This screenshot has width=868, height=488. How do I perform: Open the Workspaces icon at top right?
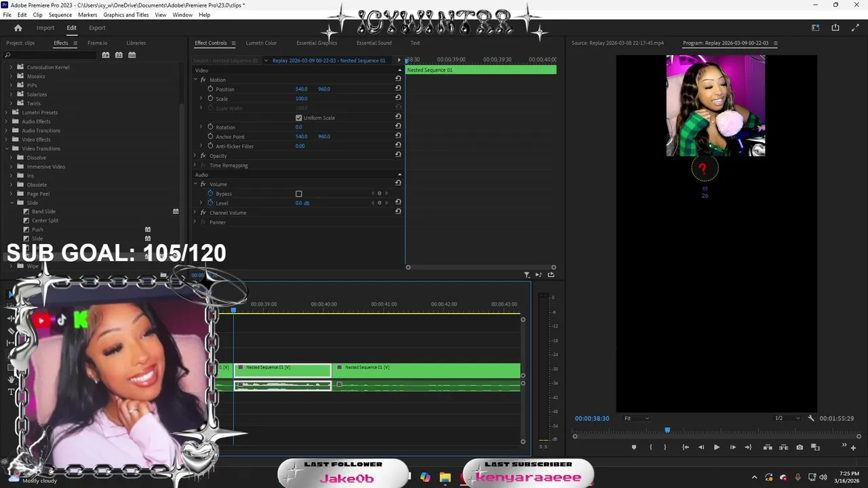(x=815, y=28)
